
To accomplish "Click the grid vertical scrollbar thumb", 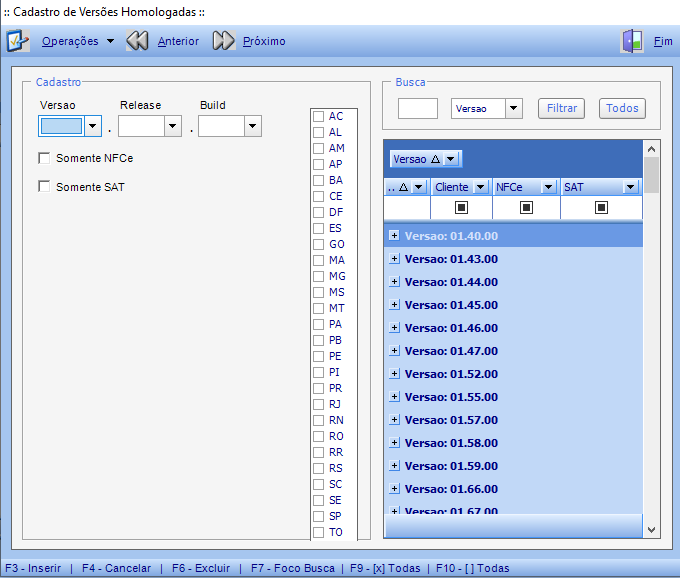I will (651, 175).
